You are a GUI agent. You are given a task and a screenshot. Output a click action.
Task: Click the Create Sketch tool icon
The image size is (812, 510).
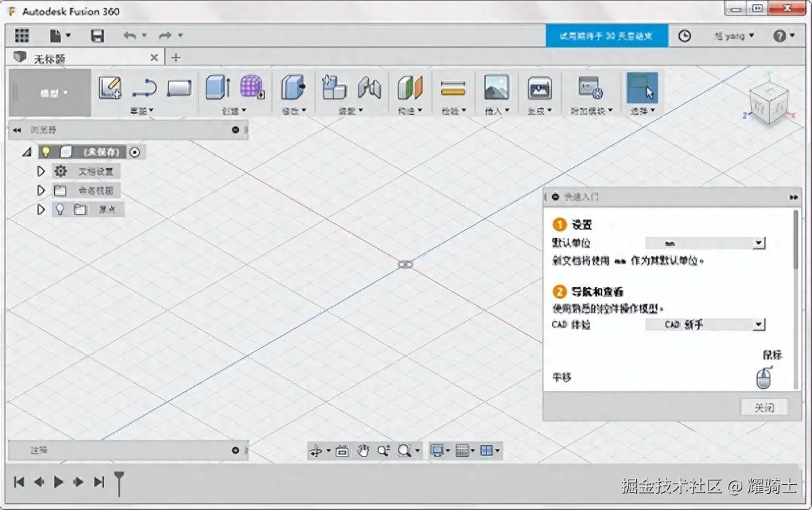coord(110,88)
